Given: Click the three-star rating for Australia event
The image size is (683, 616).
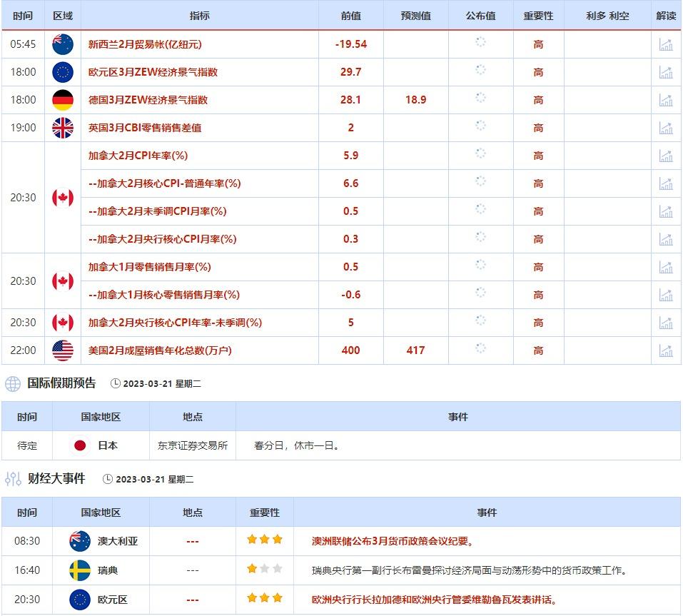Looking at the screenshot, I should point(265,540).
